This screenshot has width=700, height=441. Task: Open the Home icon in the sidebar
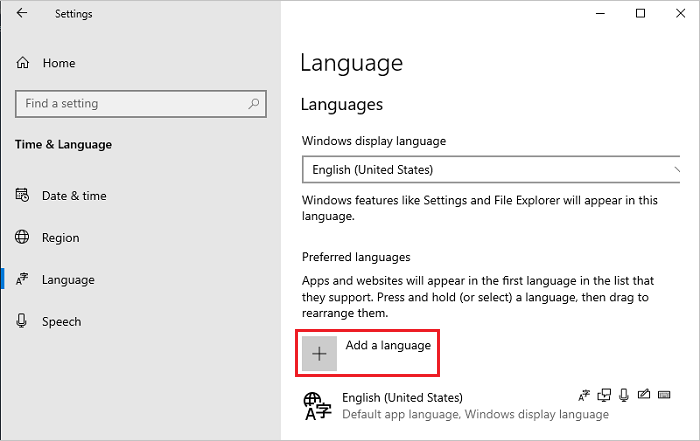(x=23, y=63)
